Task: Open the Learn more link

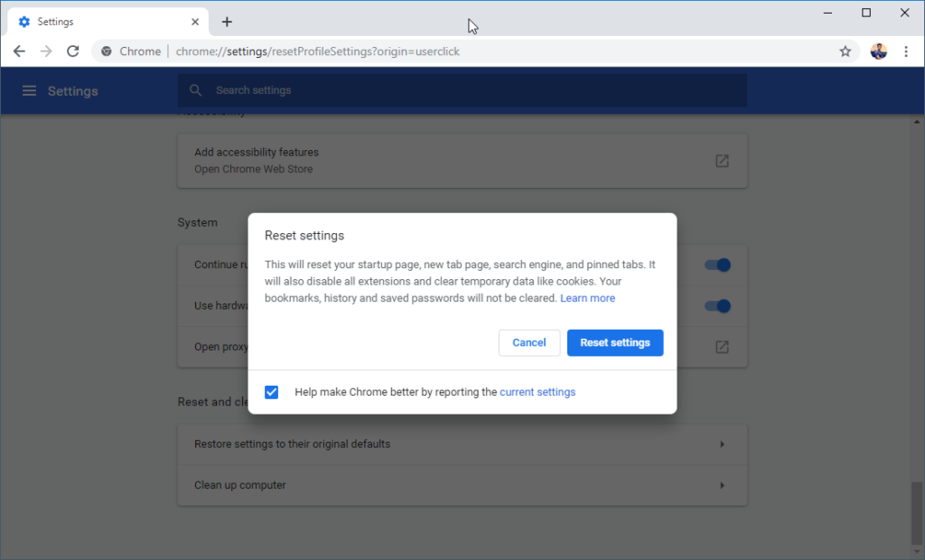Action: point(587,297)
